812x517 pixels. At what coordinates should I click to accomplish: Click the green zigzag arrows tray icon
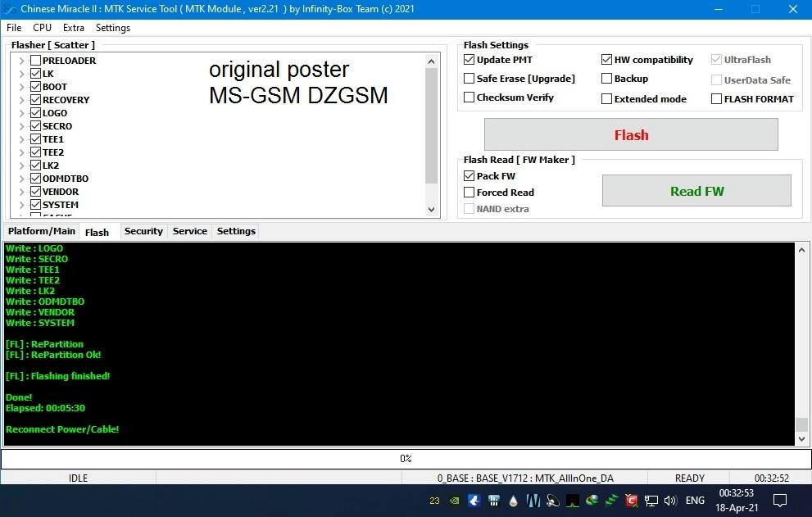click(x=611, y=501)
